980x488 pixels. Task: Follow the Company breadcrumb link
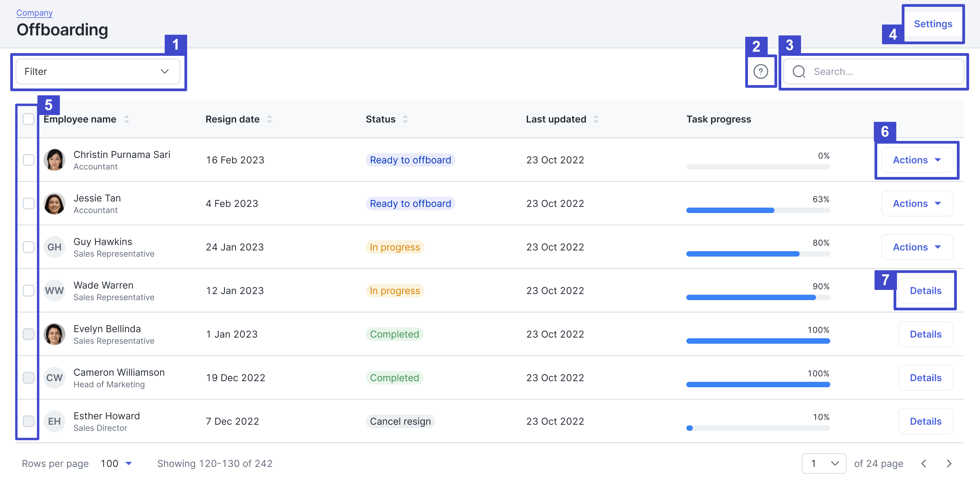pos(34,13)
